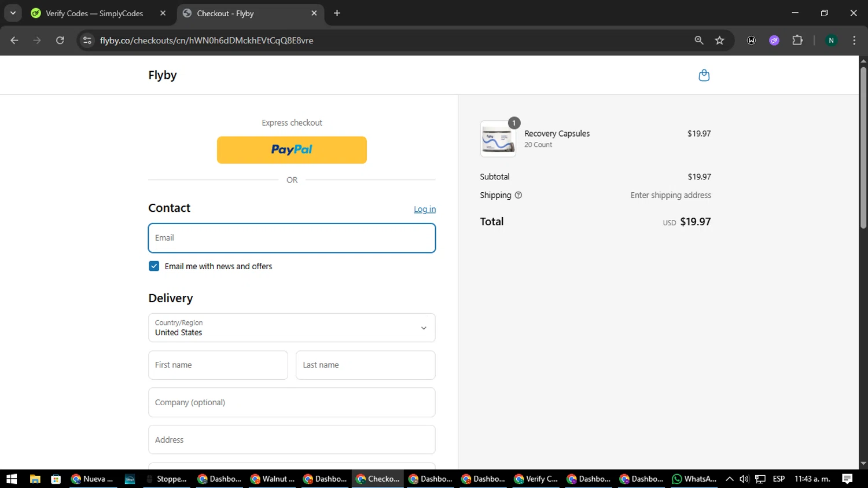Viewport: 868px width, 488px height.
Task: Click the page vertical scrollbar thumb
Action: [863, 148]
